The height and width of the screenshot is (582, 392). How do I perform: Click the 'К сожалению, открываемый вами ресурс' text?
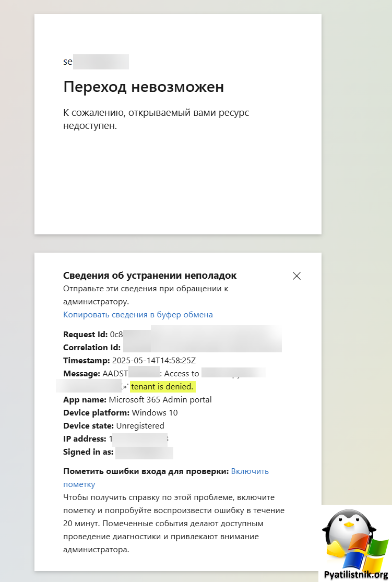(156, 113)
